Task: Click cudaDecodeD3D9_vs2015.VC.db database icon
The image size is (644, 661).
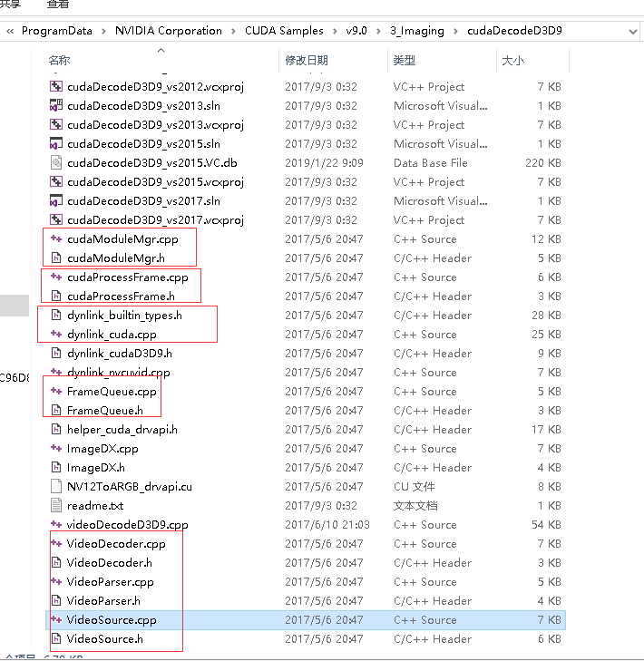Action: click(x=56, y=162)
